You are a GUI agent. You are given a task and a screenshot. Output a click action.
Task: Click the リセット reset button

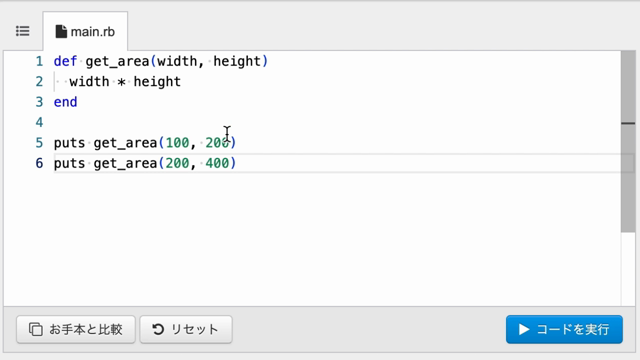[186, 329]
